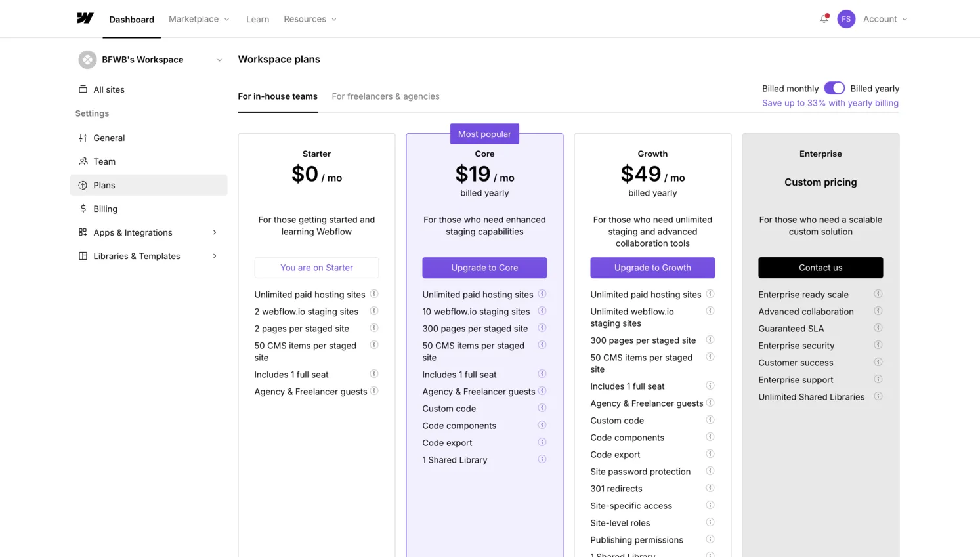
Task: Click the Team settings icon
Action: (82, 161)
